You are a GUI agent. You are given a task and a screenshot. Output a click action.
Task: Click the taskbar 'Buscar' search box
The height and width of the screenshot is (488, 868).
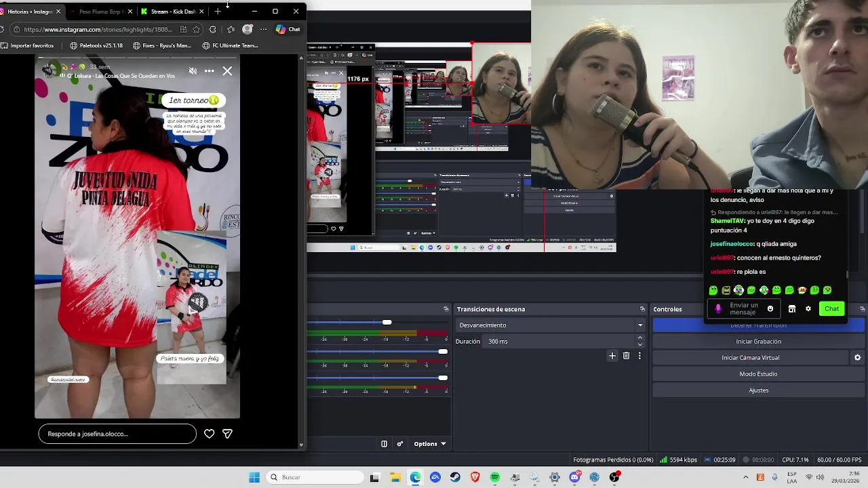point(315,477)
